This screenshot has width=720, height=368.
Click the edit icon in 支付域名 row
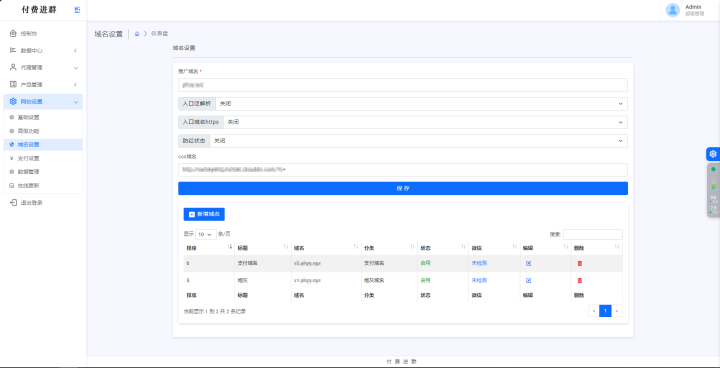529,263
